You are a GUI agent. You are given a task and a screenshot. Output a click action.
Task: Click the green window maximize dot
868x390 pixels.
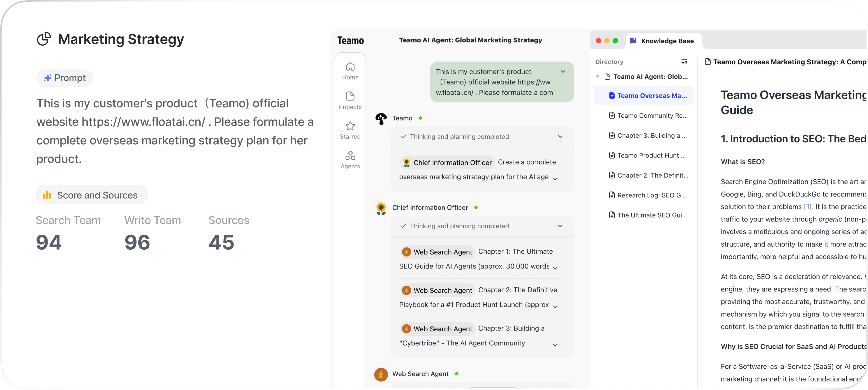coord(615,41)
